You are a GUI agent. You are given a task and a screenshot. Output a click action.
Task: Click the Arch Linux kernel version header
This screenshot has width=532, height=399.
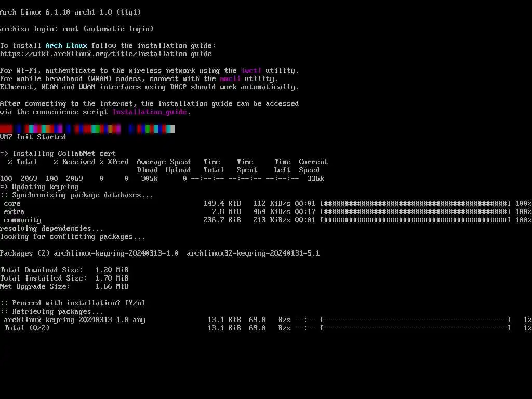click(x=71, y=12)
